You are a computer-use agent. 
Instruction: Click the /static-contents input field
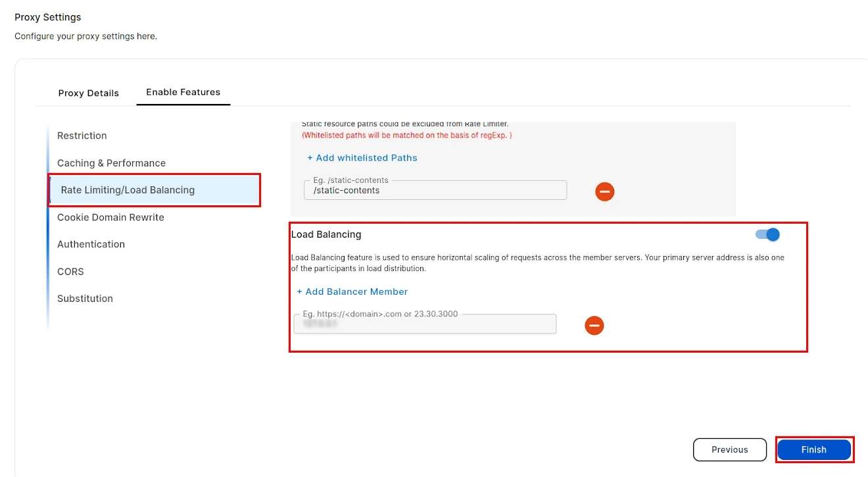[x=435, y=190]
